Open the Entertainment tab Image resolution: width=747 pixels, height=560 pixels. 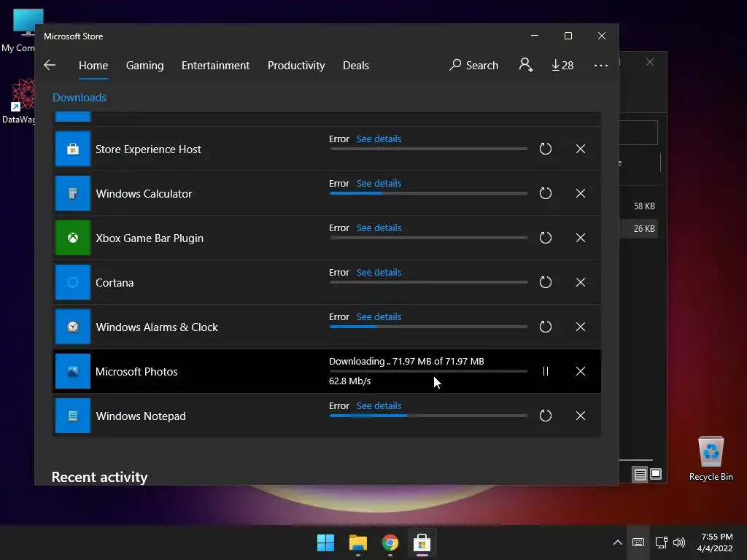(x=215, y=65)
